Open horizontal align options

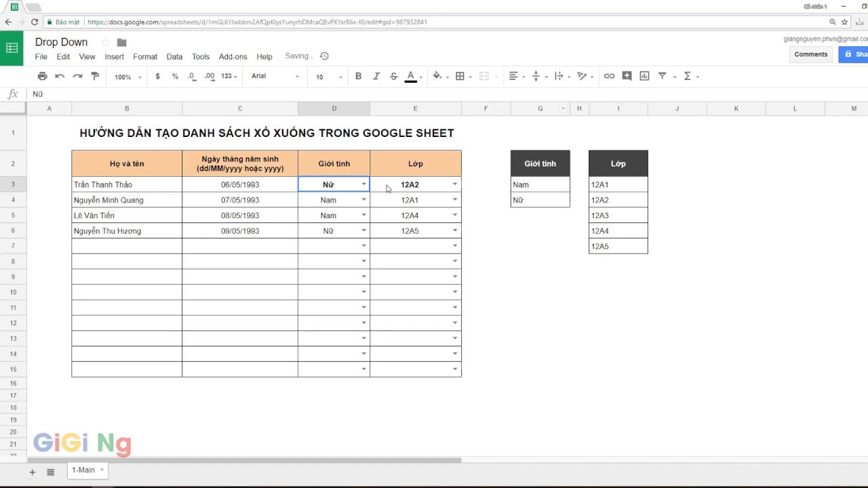516,77
